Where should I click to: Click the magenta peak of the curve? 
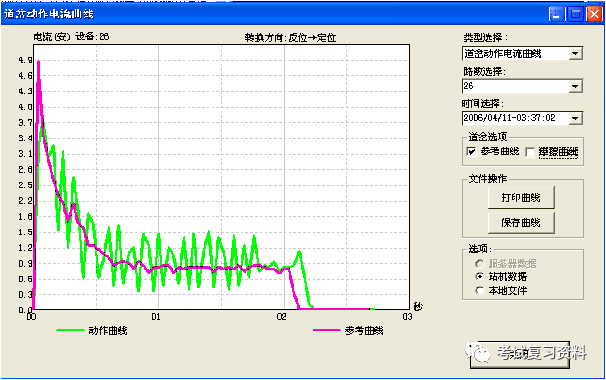pyautogui.click(x=39, y=62)
